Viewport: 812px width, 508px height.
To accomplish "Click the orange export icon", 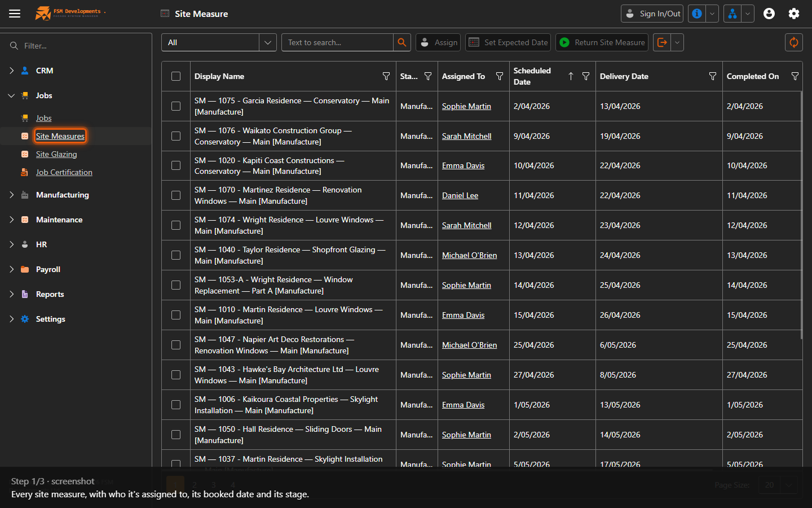I will tap(662, 42).
